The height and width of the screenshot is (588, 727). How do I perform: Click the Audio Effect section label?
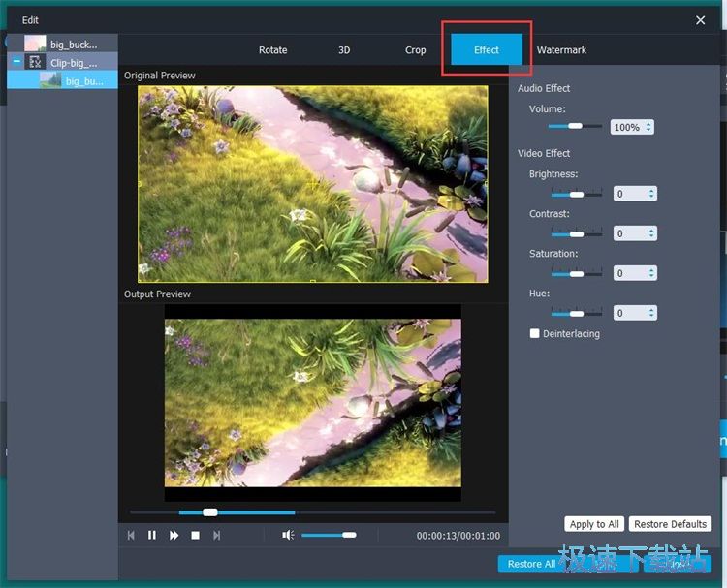click(x=544, y=88)
